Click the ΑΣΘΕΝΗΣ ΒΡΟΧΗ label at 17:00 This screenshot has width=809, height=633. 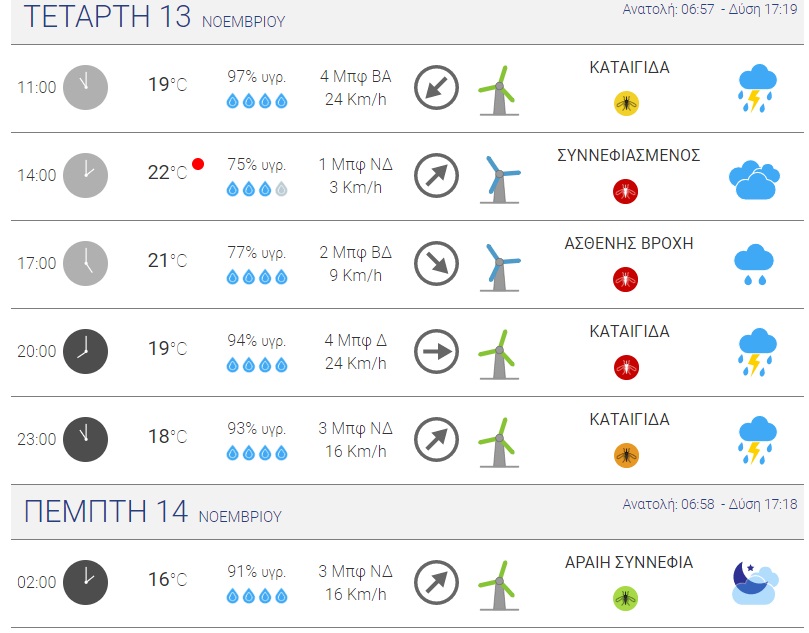pos(629,243)
